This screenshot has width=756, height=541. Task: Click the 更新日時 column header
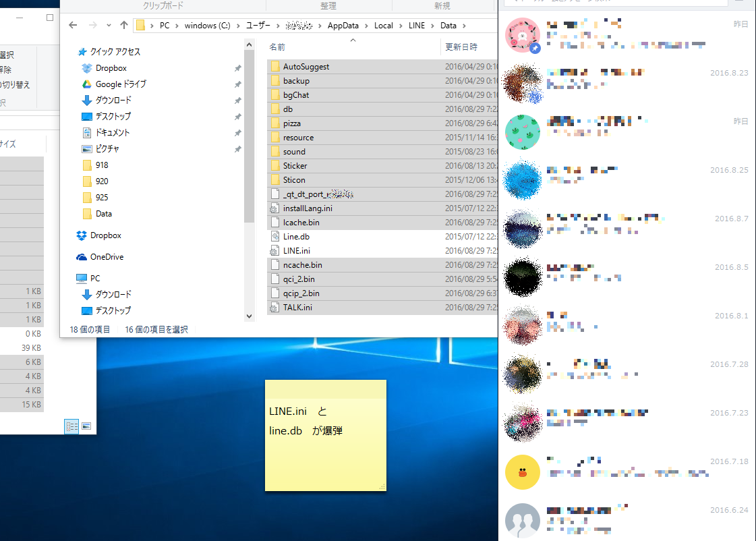point(461,47)
